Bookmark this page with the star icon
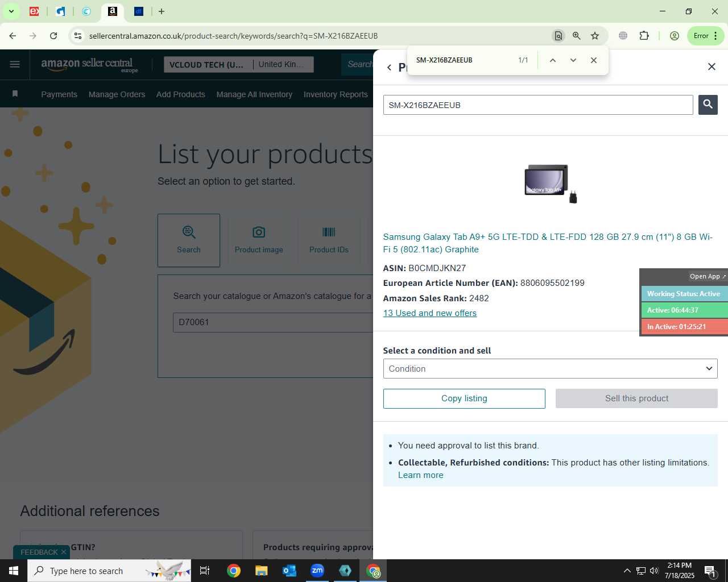 tap(595, 36)
